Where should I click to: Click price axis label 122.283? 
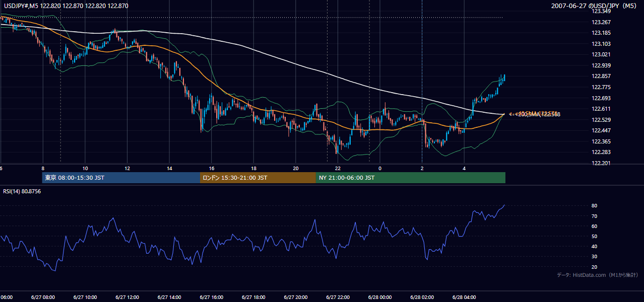tap(601, 152)
